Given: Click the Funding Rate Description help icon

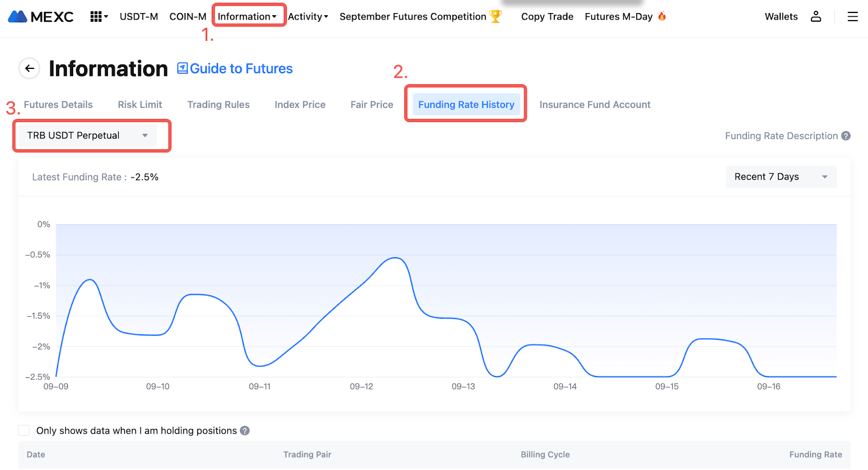Looking at the screenshot, I should coord(846,136).
